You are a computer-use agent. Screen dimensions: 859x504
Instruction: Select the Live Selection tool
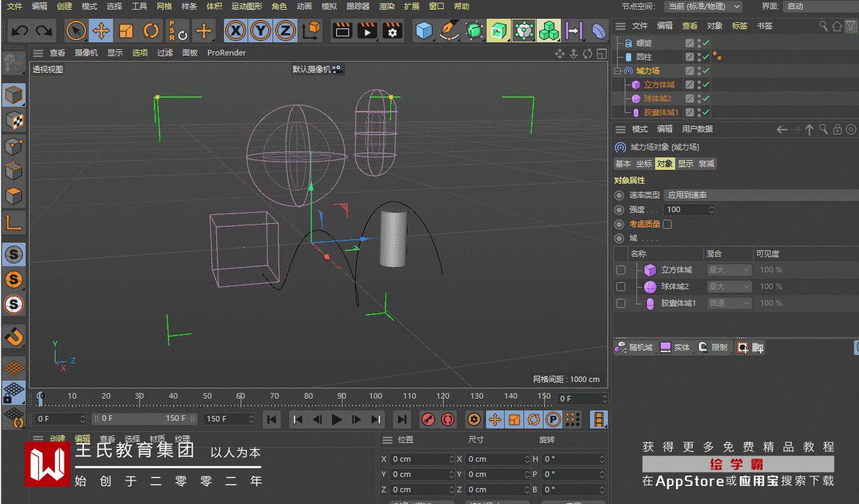click(x=76, y=31)
